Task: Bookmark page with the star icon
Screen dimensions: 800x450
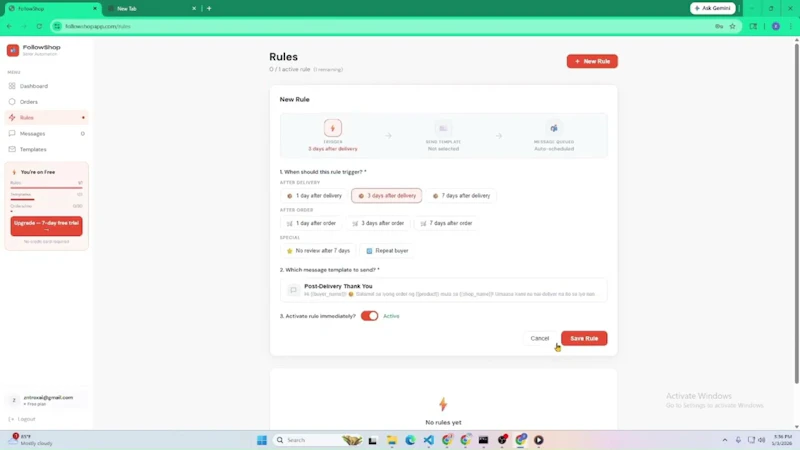Action: 733,27
